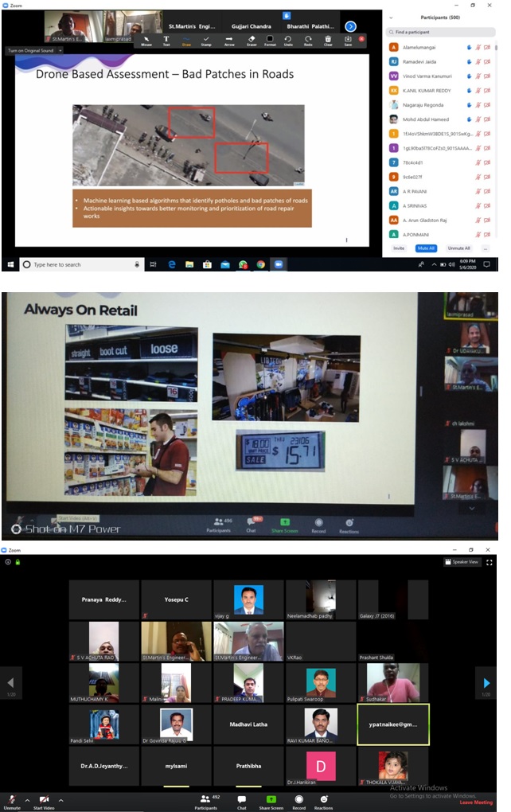This screenshot has width=511, height=812.
Task: Click Share Screen in the bottom Zoom window
Action: 271,802
